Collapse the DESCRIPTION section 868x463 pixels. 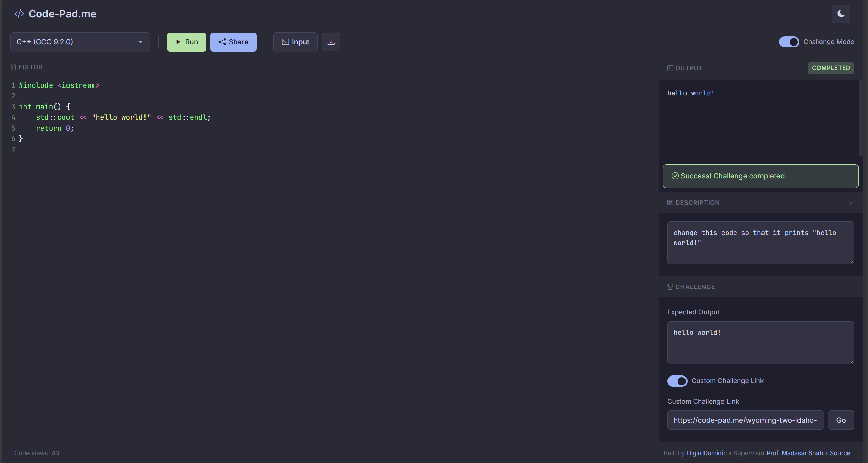click(x=851, y=202)
